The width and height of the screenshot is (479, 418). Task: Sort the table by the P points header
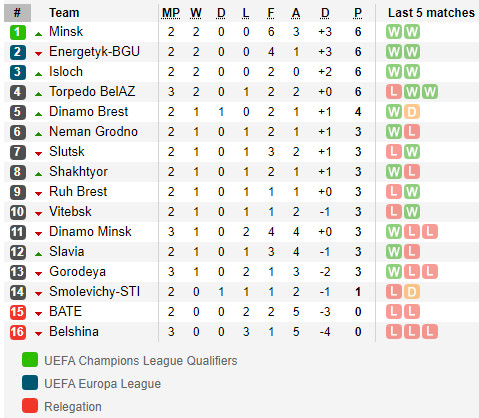(358, 13)
